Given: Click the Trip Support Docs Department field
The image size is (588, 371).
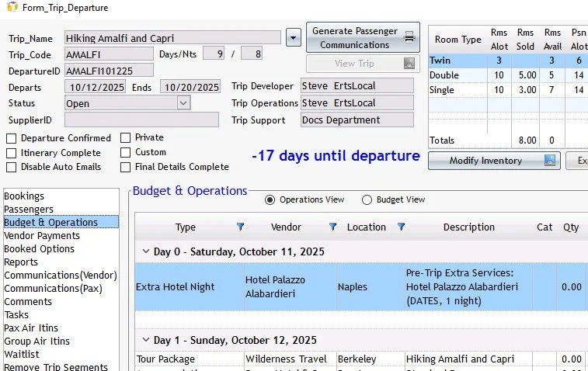Looking at the screenshot, I should pyautogui.click(x=357, y=120).
